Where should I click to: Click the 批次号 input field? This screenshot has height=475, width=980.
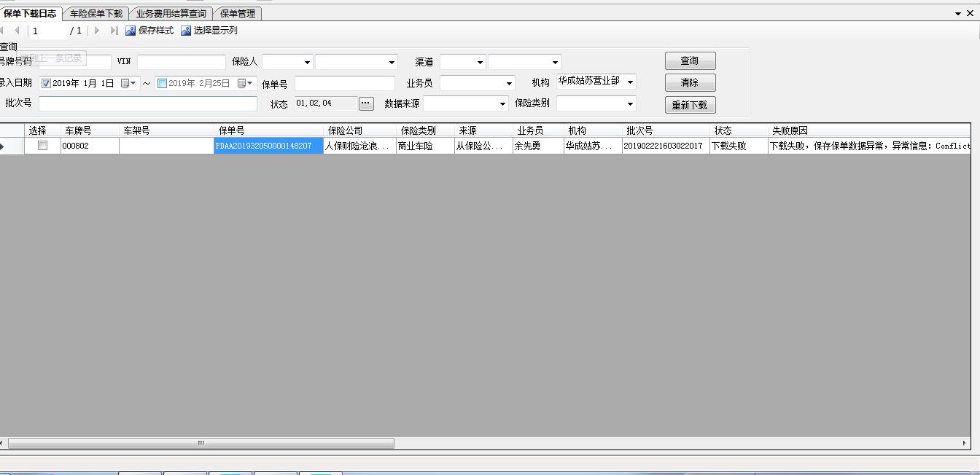pos(148,103)
